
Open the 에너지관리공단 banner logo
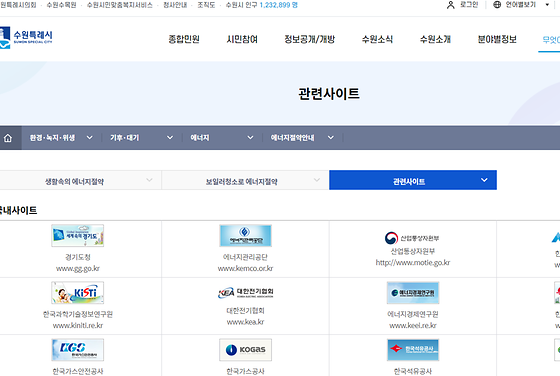[x=245, y=236]
